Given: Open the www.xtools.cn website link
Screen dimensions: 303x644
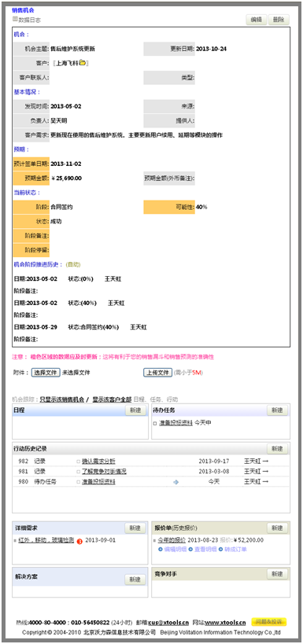Looking at the screenshot, I should tap(225, 622).
